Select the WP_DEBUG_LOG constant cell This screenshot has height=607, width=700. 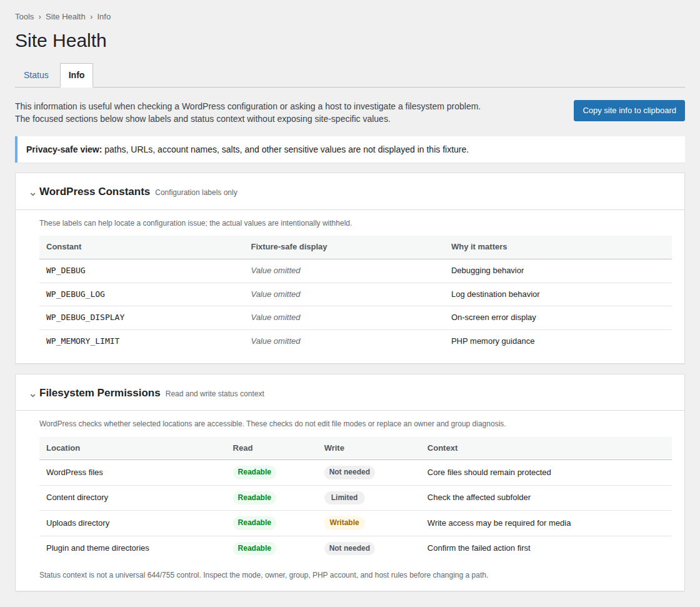[x=76, y=294]
